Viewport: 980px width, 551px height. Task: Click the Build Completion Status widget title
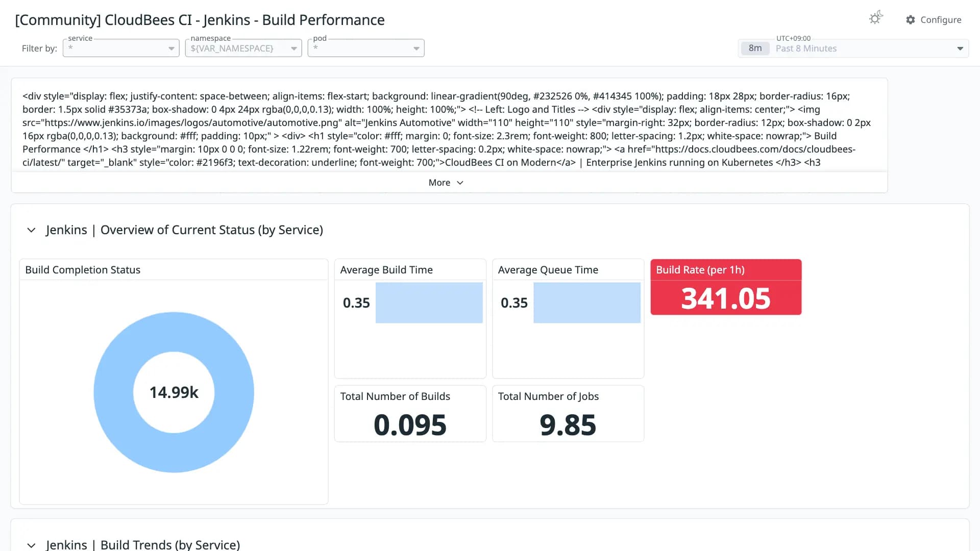(83, 270)
